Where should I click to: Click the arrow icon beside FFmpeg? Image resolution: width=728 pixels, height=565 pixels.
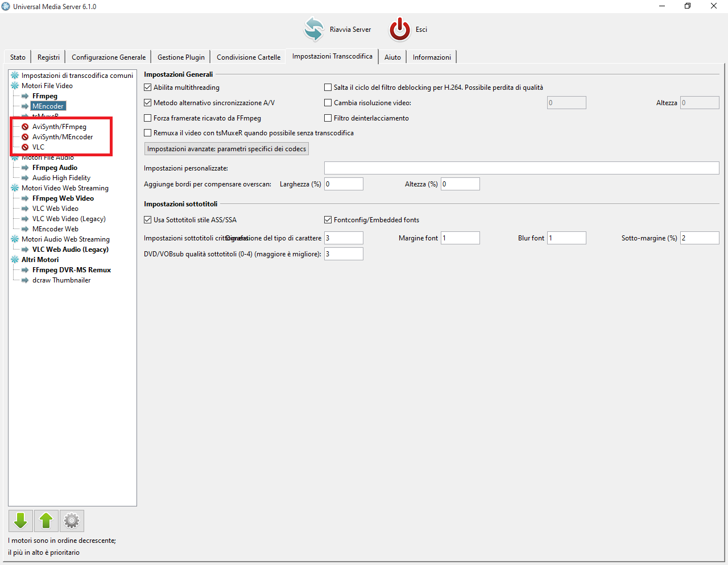pos(25,96)
